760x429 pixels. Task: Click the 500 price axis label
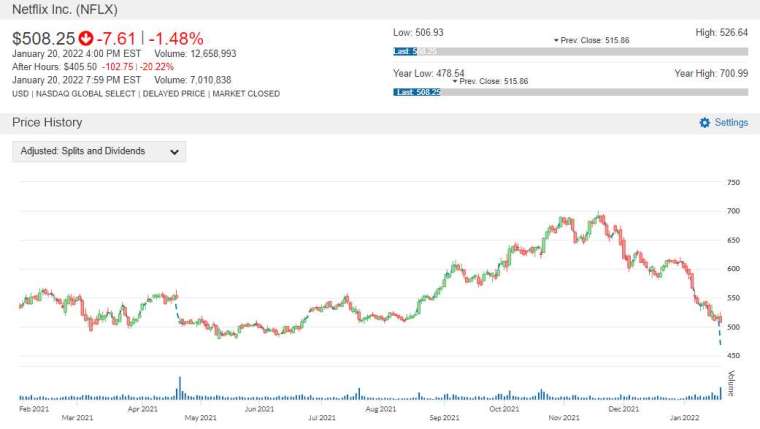pyautogui.click(x=733, y=327)
